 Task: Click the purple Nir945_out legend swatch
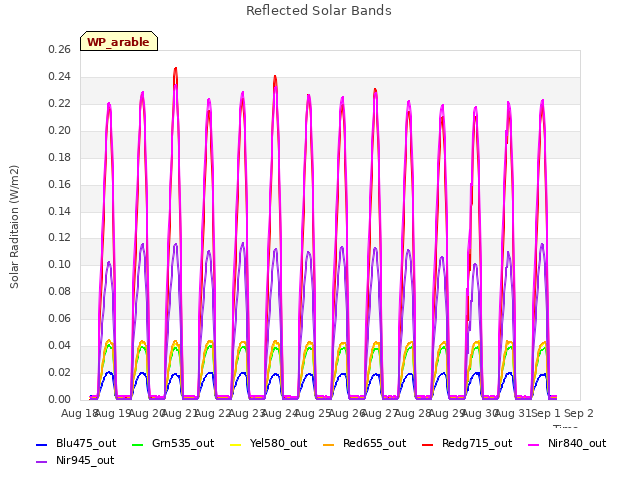42,462
